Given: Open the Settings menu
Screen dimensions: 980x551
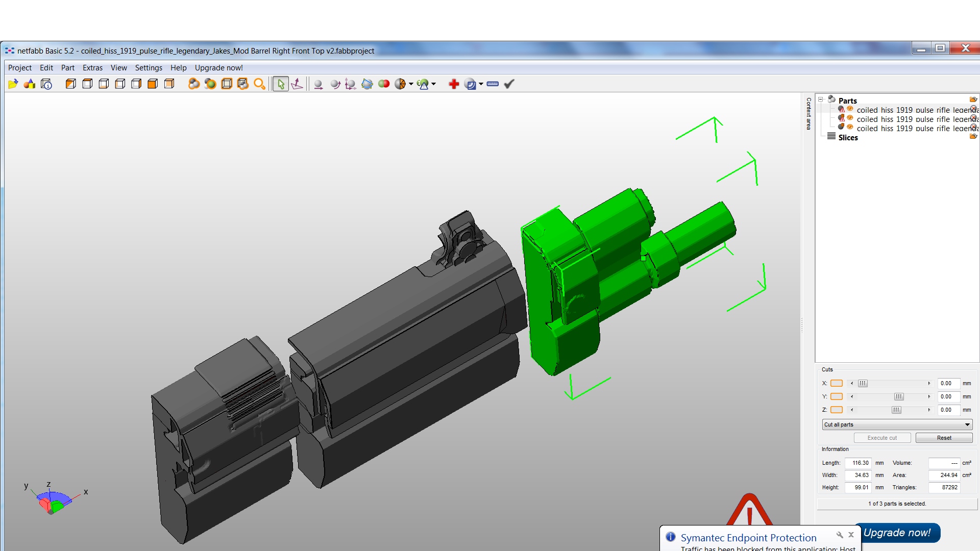Looking at the screenshot, I should tap(149, 68).
